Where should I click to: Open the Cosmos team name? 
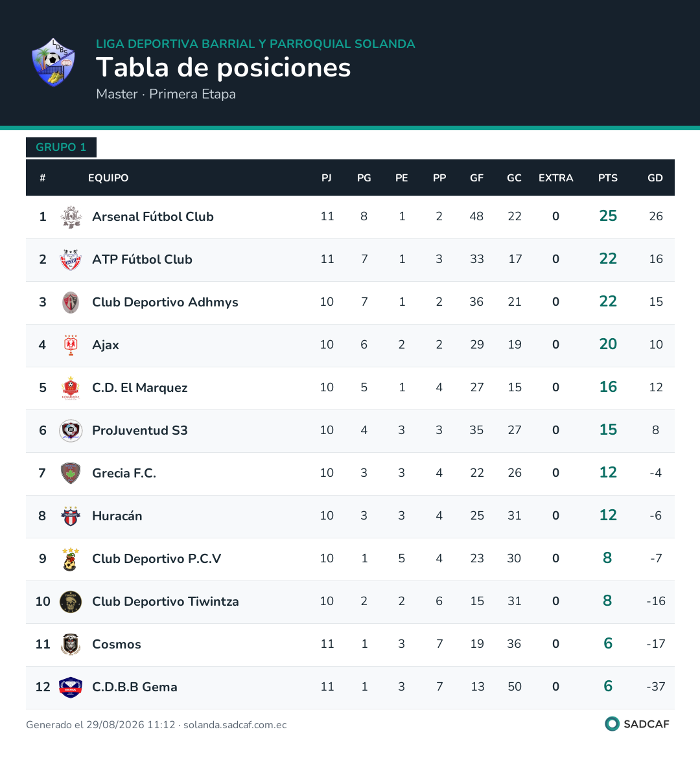pos(117,645)
